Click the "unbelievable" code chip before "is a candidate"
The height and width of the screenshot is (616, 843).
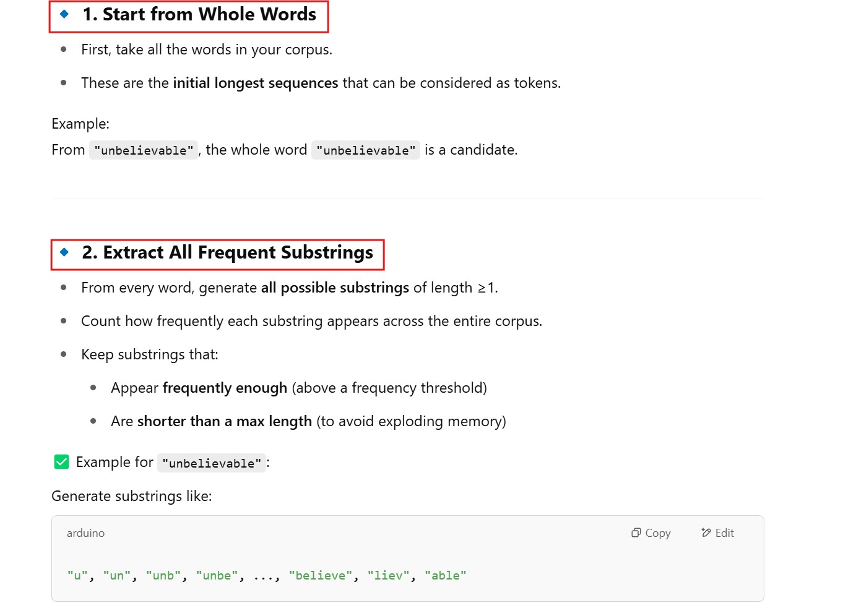click(x=366, y=150)
